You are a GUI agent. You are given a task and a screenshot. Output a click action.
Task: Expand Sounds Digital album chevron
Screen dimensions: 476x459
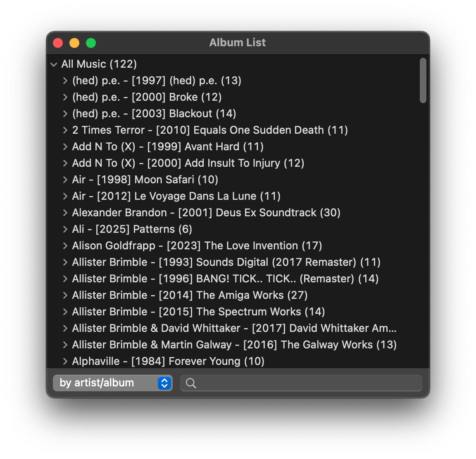tap(65, 263)
